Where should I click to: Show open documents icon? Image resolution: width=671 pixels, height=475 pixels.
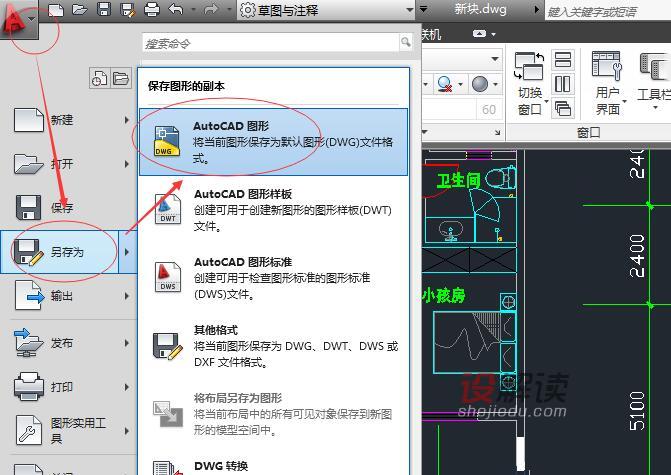(121, 78)
